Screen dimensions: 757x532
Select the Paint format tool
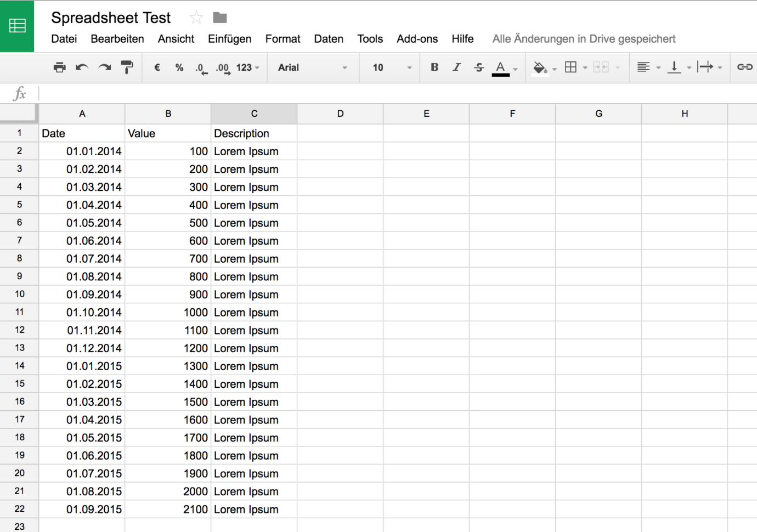[x=127, y=67]
